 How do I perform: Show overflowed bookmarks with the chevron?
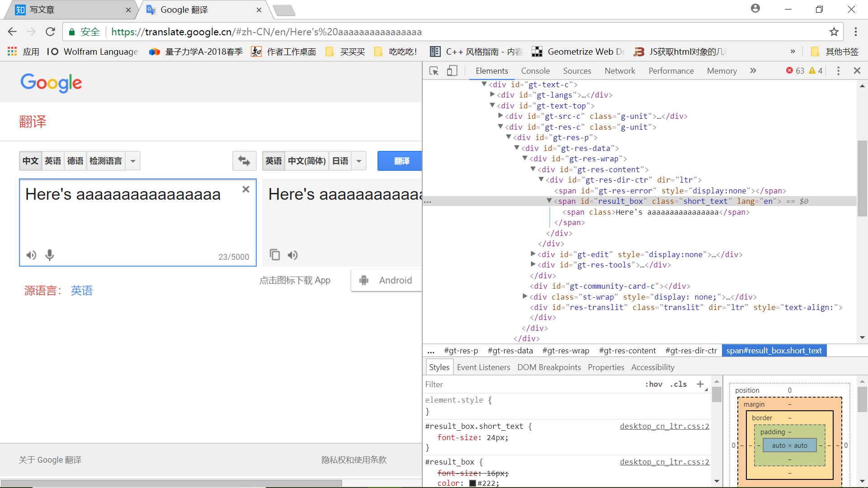tap(793, 52)
